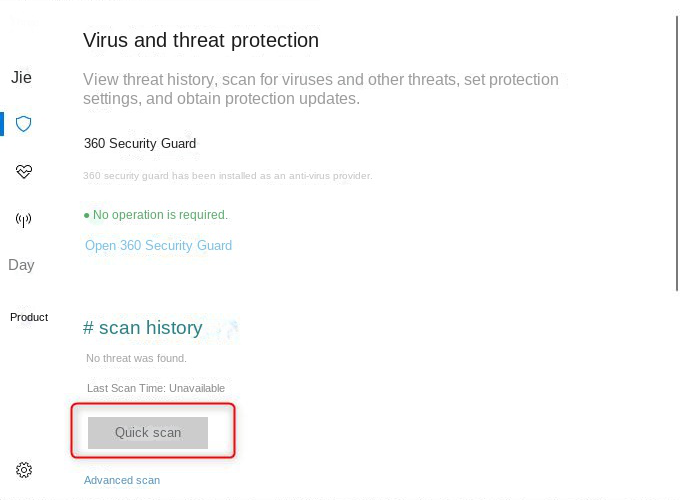The width and height of the screenshot is (680, 500).
Task: Start a Quick scan
Action: tap(148, 433)
